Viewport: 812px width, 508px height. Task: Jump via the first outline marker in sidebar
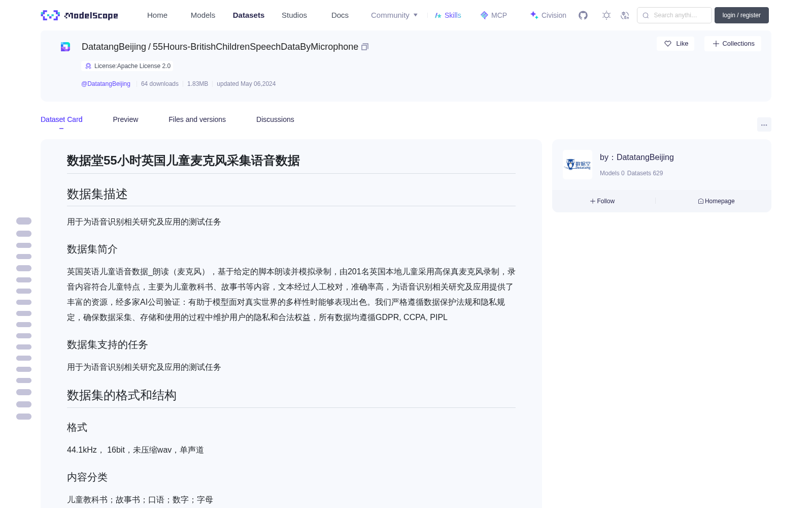[24, 221]
